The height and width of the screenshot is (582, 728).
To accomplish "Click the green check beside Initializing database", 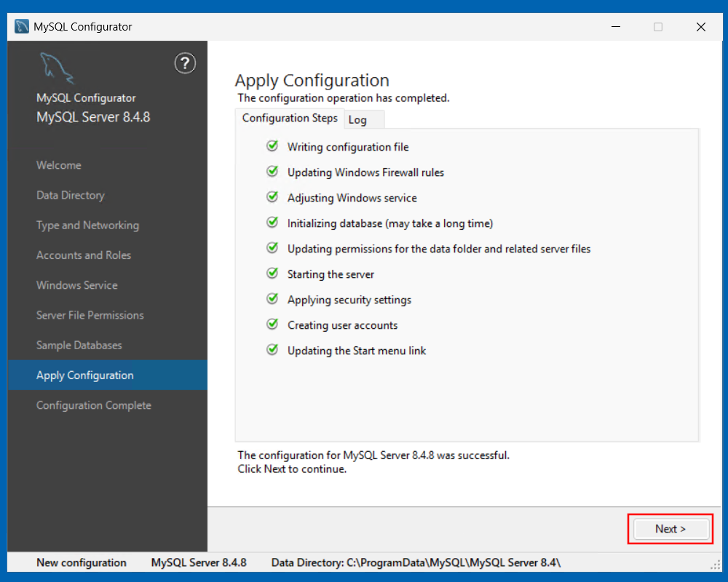I will click(272, 223).
